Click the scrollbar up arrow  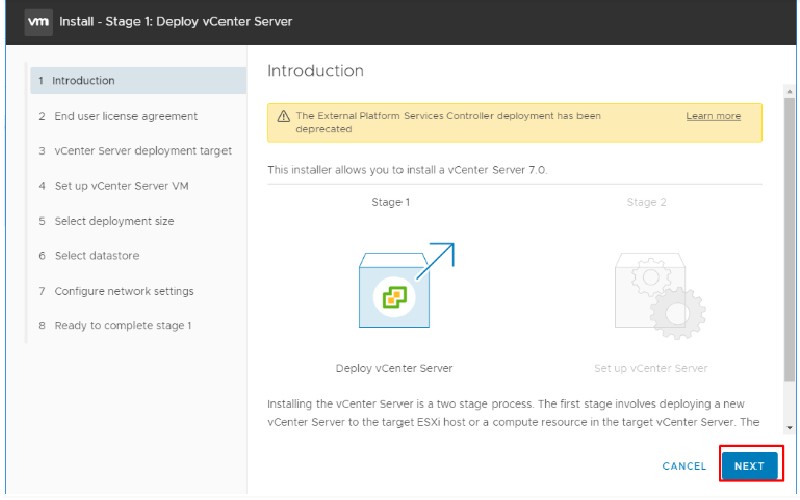[790, 92]
